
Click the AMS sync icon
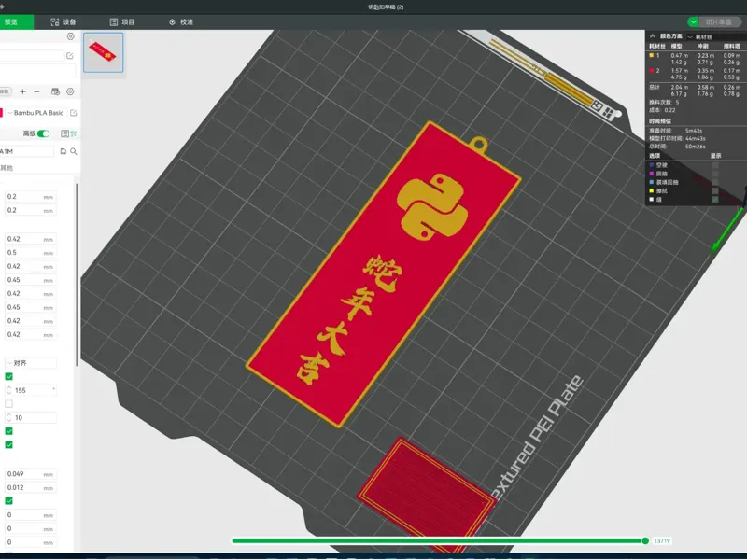coord(55,91)
